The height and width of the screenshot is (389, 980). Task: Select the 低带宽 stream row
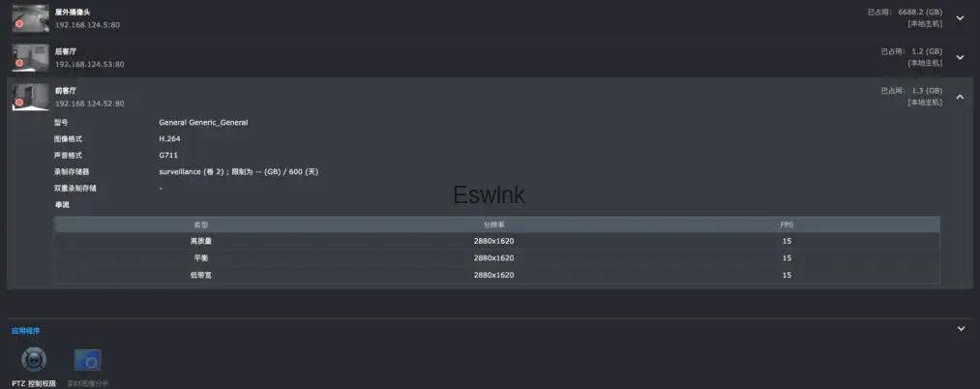click(496, 275)
